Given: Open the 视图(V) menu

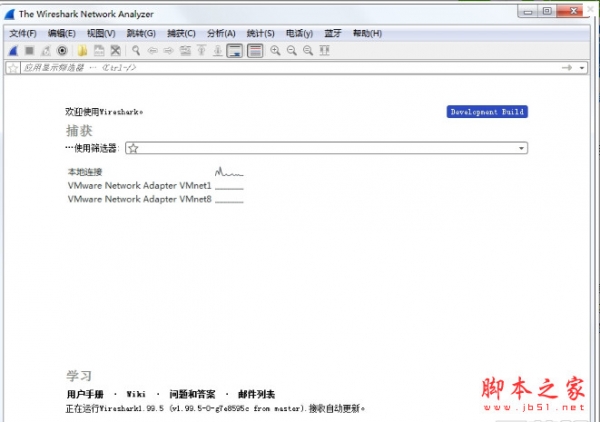Looking at the screenshot, I should pyautogui.click(x=101, y=34).
